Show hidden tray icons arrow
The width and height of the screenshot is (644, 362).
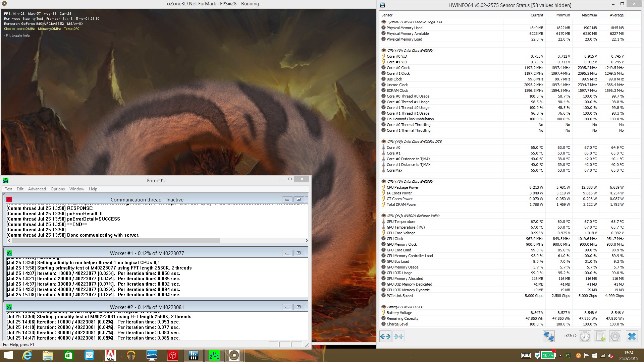pos(560,356)
